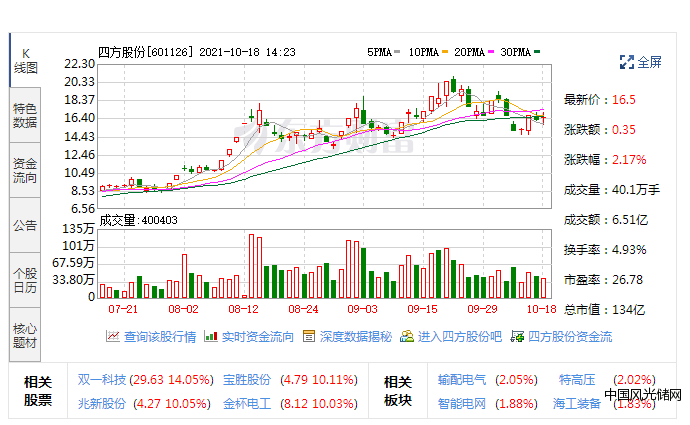Open related sector 输配电气
Image resolution: width=690 pixels, height=425 pixels.
tap(462, 380)
